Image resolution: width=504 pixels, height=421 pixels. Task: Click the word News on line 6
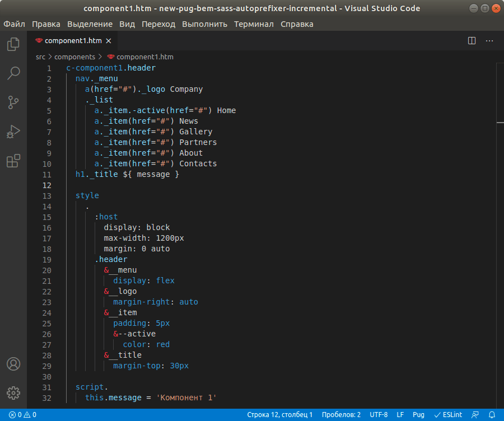point(188,121)
